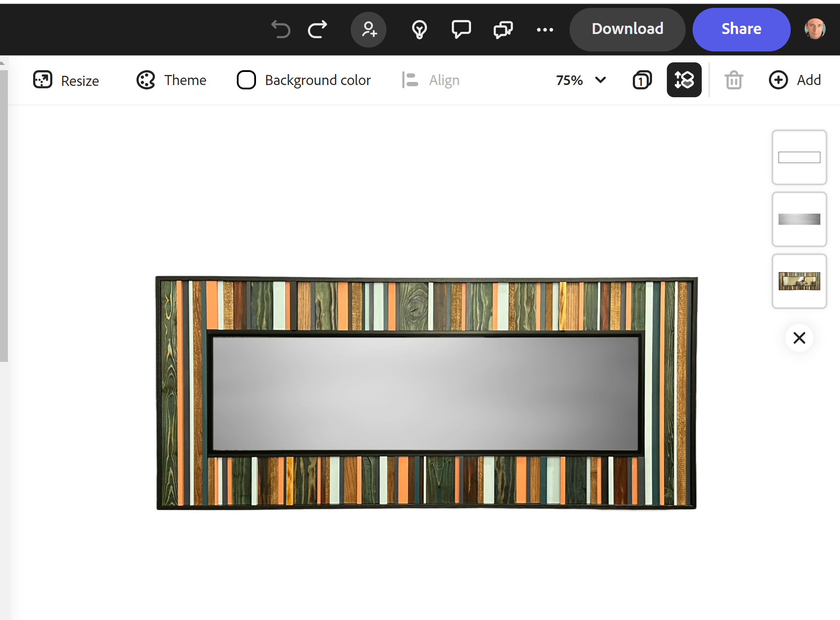Open the user profile avatar
This screenshot has width=840, height=620.
(815, 29)
